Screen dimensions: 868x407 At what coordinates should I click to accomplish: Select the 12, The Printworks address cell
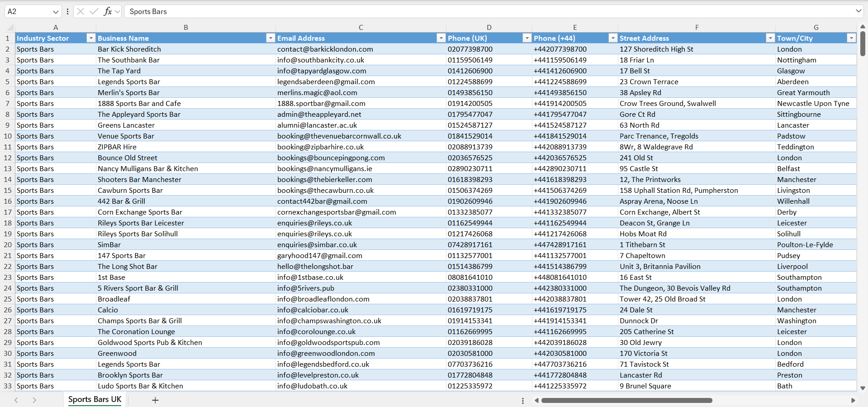(x=697, y=180)
